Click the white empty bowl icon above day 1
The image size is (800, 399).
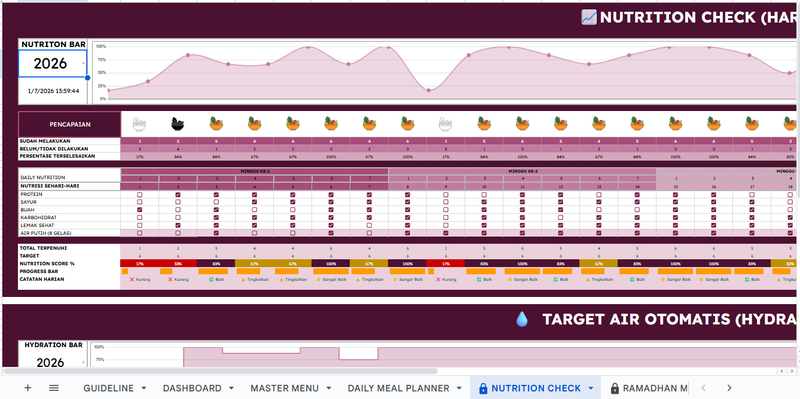tap(139, 123)
